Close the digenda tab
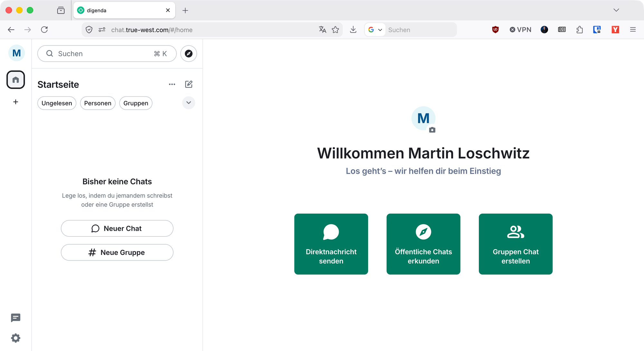The width and height of the screenshot is (644, 351). pos(168,10)
